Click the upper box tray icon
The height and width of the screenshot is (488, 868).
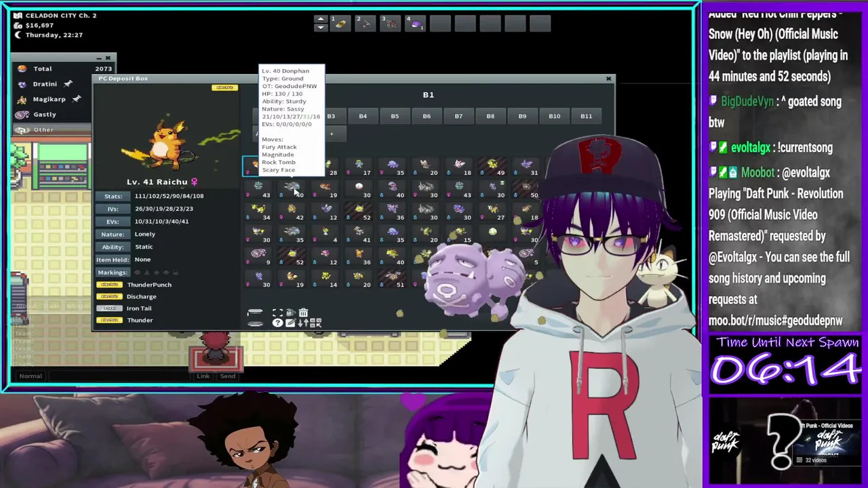(x=255, y=312)
